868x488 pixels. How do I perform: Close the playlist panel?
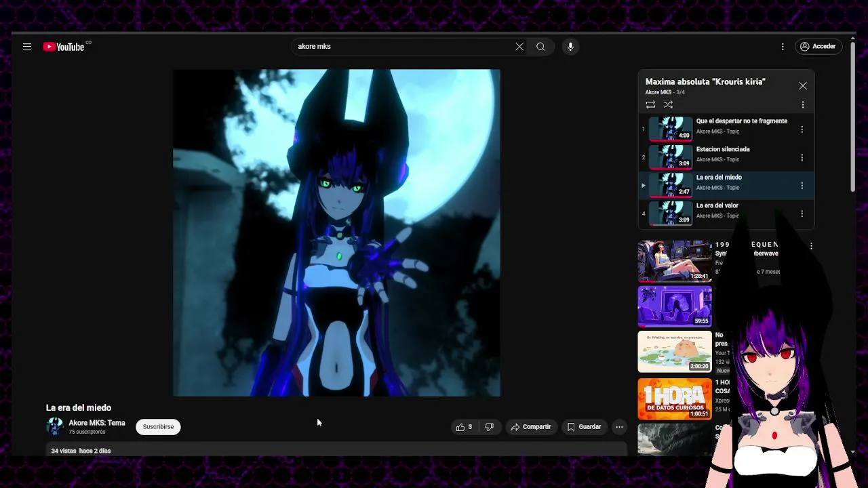(x=803, y=86)
